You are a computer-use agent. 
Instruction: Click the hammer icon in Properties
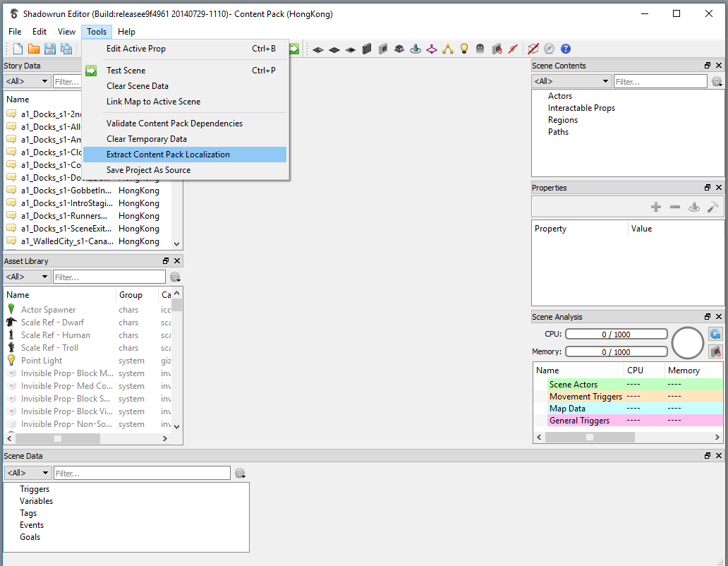713,207
